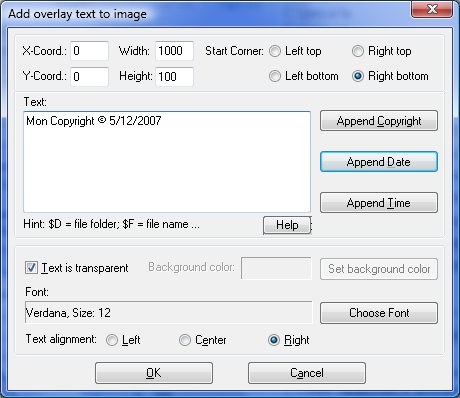This screenshot has height=398, width=460.
Task: Open the Choose Font dialog
Action: click(379, 313)
